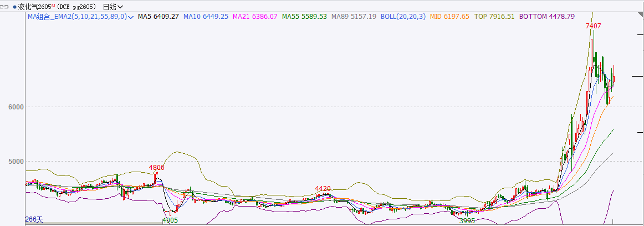
Task: Click the TOP 7916.51 Bollinger label
Action: (494, 17)
